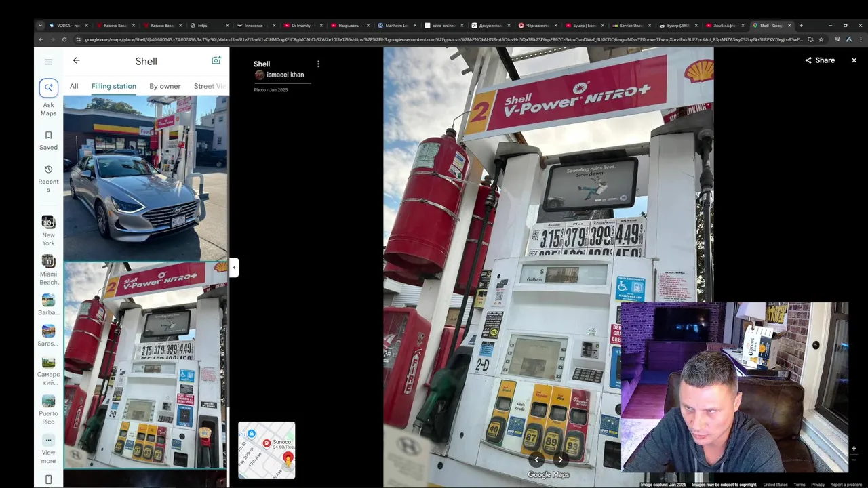Open the Chrome profile icon
The image size is (868, 488).
(848, 39)
